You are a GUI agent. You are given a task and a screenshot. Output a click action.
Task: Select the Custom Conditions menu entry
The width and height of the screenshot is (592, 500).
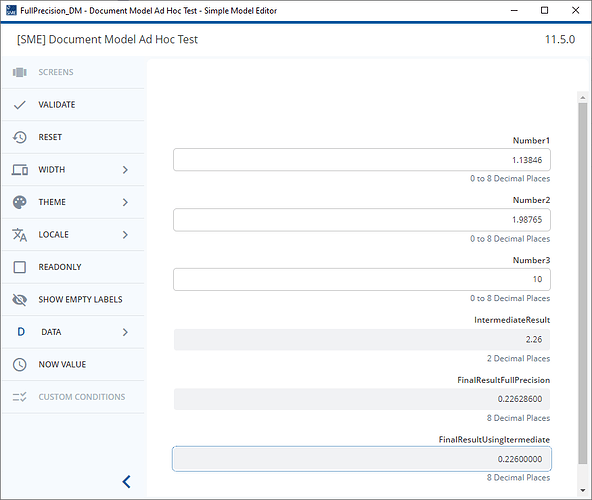(x=73, y=397)
